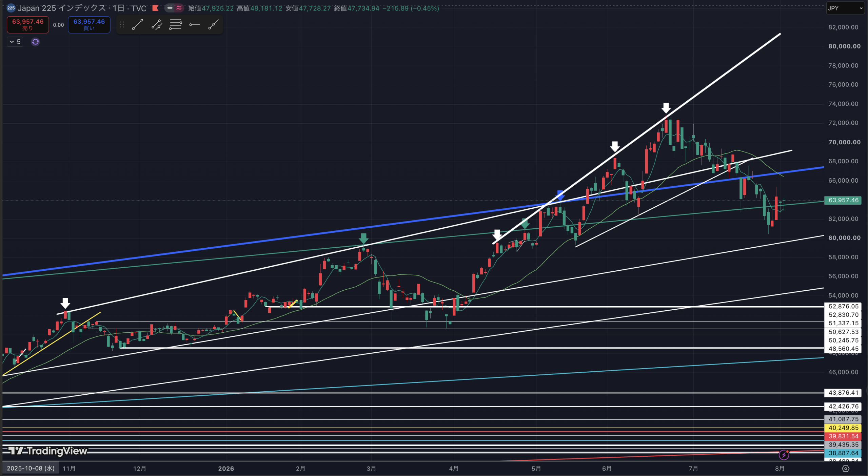This screenshot has width=868, height=476.
Task: Toggle the pink wavy lines indicator
Action: coord(179,8)
